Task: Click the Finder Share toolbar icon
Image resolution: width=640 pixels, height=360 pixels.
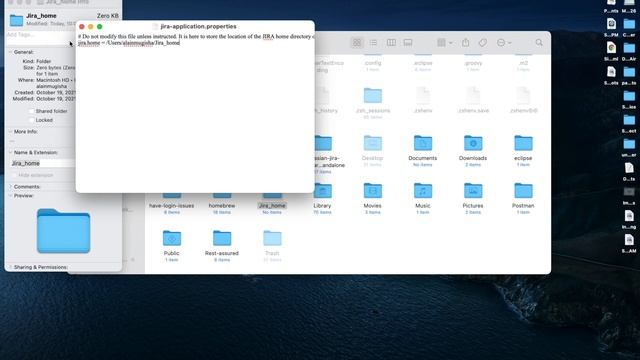Action: click(x=465, y=42)
